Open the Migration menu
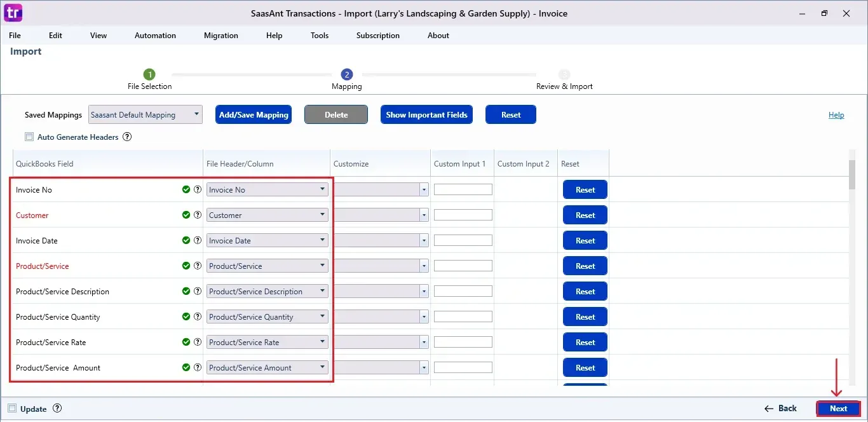This screenshot has width=868, height=422. pyautogui.click(x=221, y=36)
